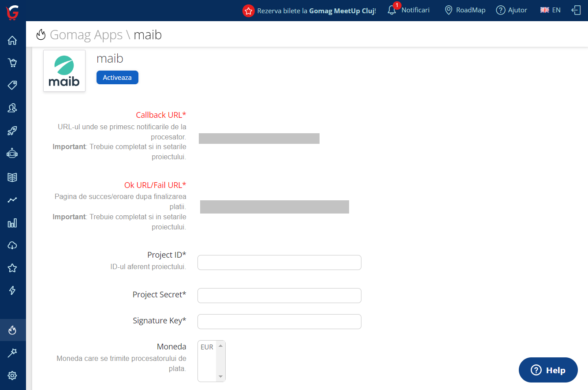The image size is (588, 390).
Task: Open the open-book content icon in sidebar
Action: click(12, 177)
